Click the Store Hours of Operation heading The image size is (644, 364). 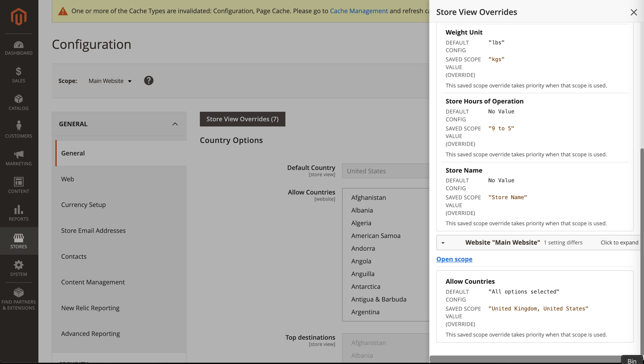(484, 101)
